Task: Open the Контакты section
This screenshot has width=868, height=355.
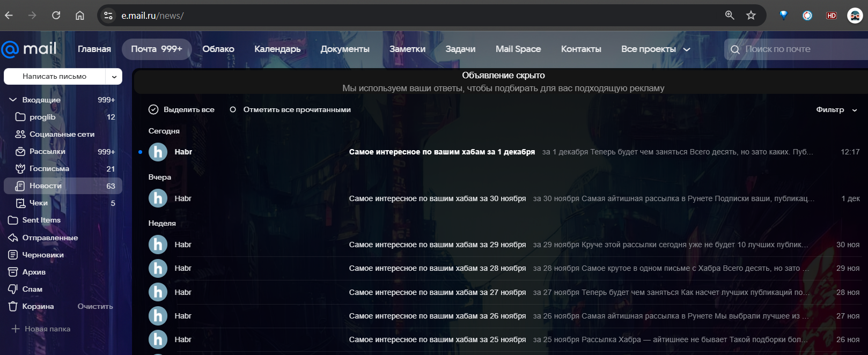Action: click(581, 49)
